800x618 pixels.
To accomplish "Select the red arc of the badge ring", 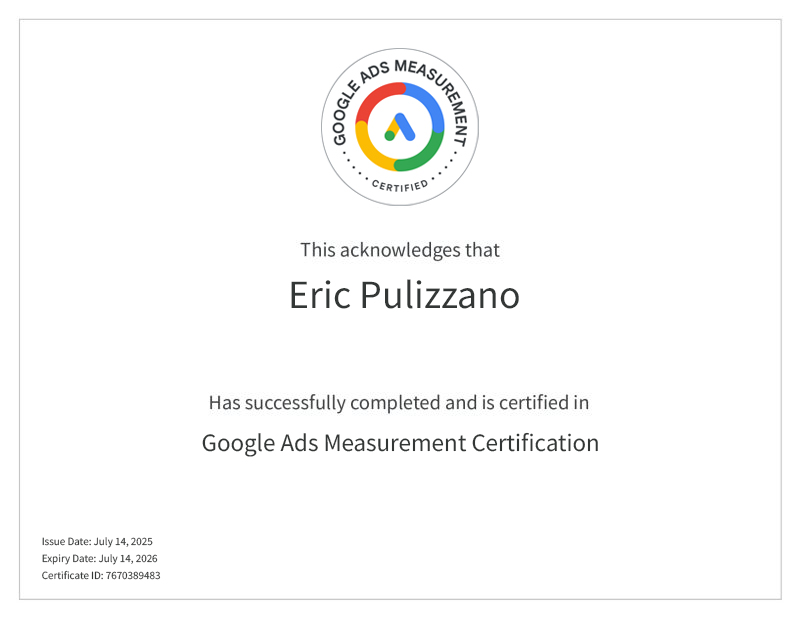I will (x=375, y=98).
